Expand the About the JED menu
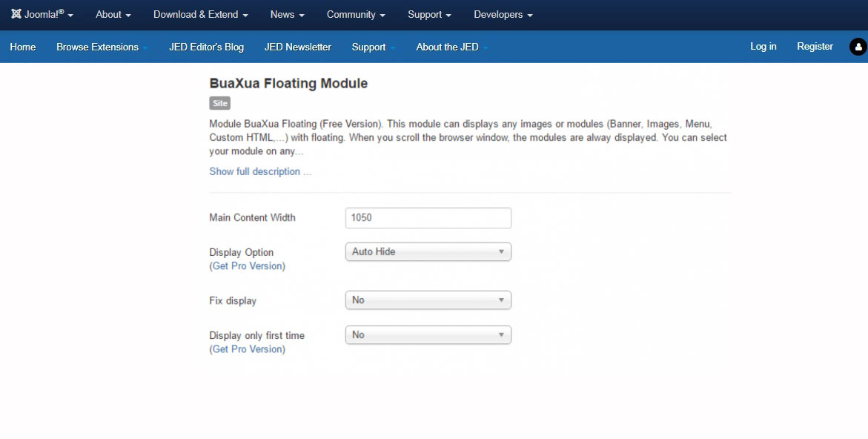 pos(451,47)
